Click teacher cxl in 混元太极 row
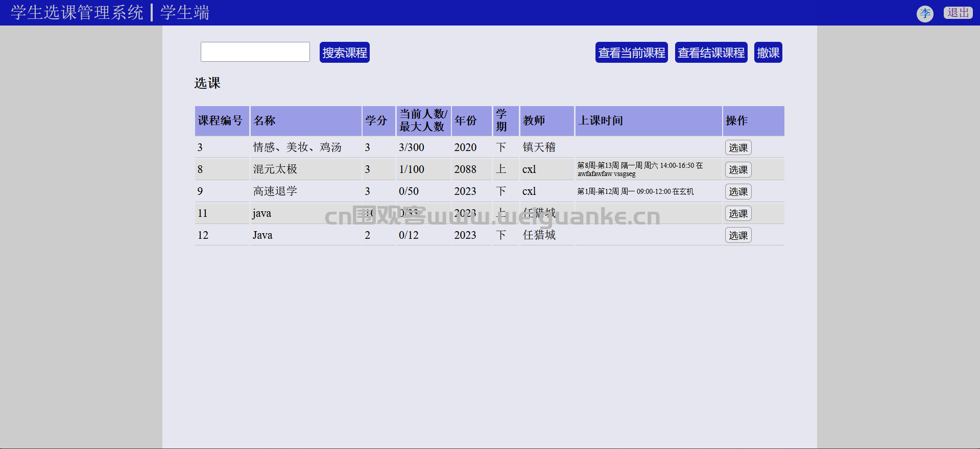This screenshot has height=449, width=980. [529, 169]
